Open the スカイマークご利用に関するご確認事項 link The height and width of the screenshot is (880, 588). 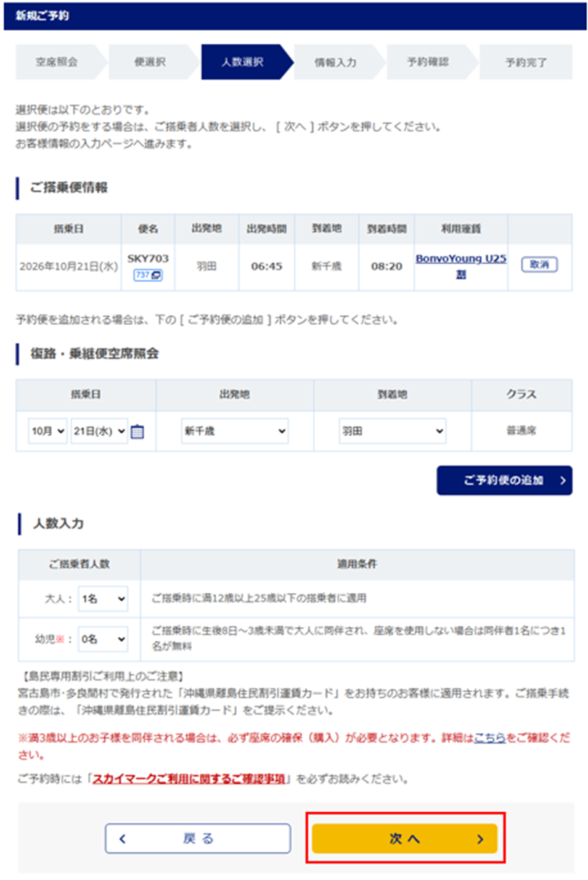pyautogui.click(x=189, y=779)
